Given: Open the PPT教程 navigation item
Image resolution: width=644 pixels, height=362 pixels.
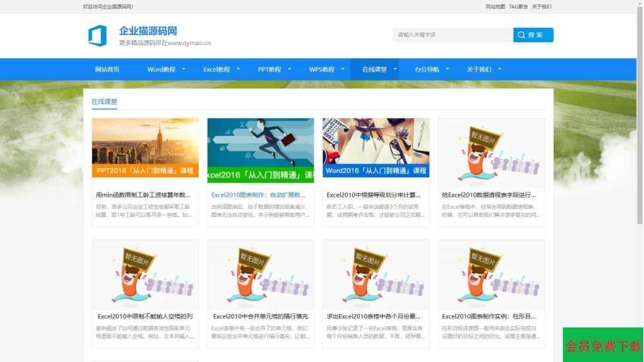Looking at the screenshot, I should coord(270,69).
